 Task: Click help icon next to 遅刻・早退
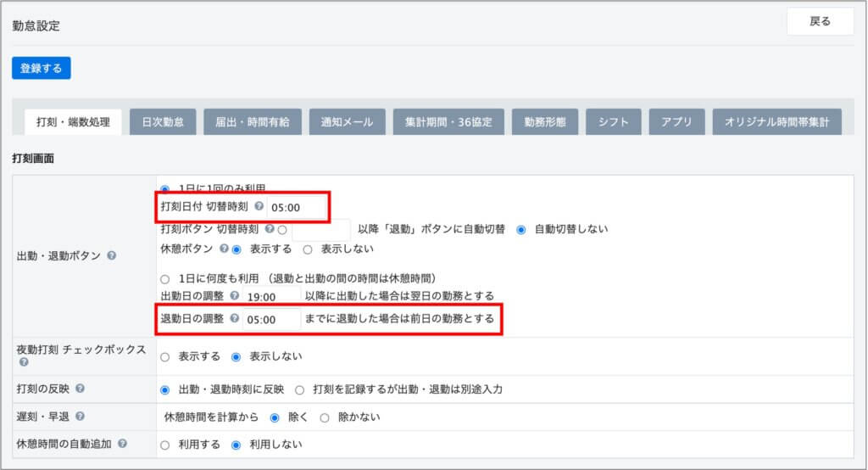[x=80, y=417]
